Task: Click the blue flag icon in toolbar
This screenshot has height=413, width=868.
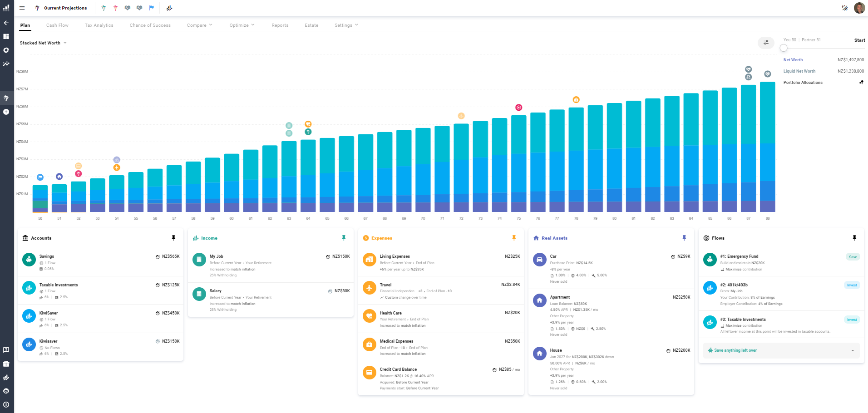Action: 152,8
